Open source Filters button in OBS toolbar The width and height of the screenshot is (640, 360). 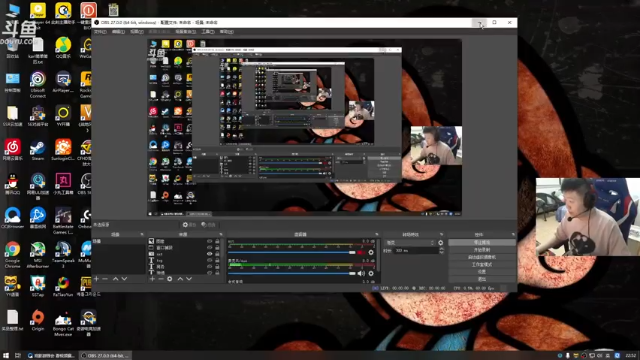tap(208, 224)
